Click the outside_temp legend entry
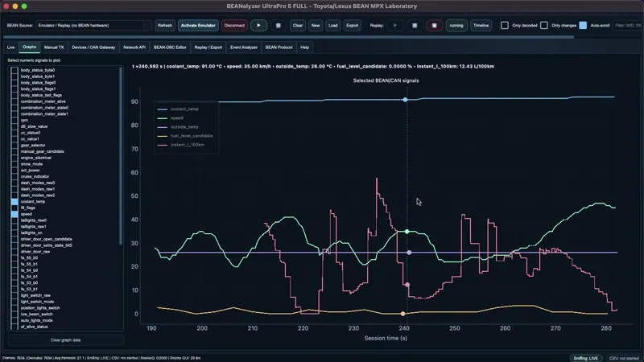Screen dimensions: 644x362 (x=178, y=127)
